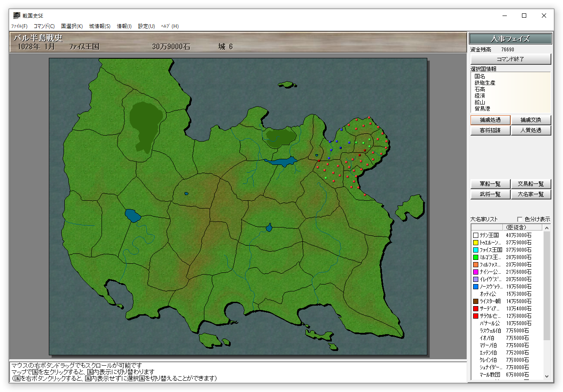Click the small blue lake in the western map
Screen dimensions: 563x392
tap(133, 215)
